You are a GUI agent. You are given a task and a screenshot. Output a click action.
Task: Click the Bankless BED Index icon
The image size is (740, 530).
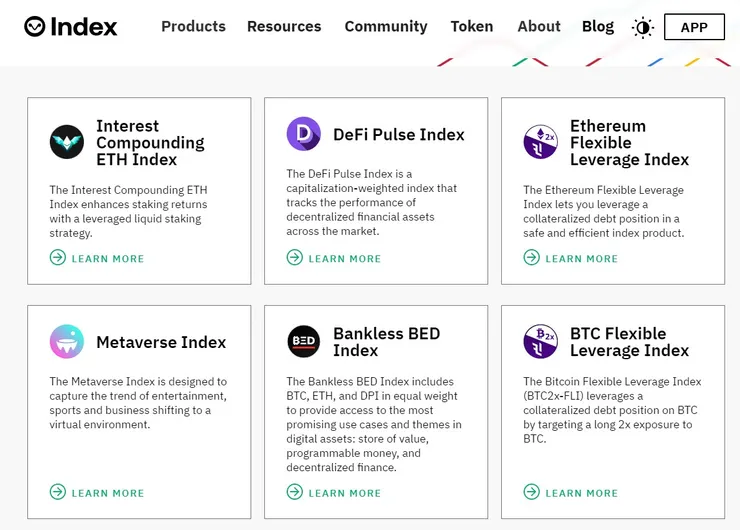[x=304, y=342]
